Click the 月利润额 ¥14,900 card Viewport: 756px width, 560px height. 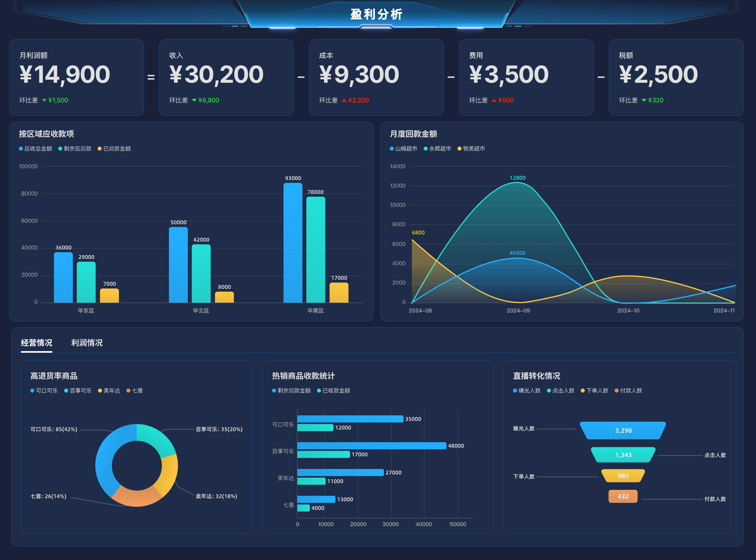pyautogui.click(x=76, y=77)
